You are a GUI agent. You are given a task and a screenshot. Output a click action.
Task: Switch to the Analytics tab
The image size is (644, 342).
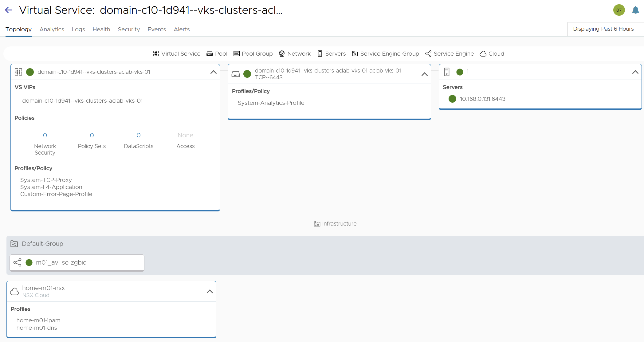[x=52, y=29]
